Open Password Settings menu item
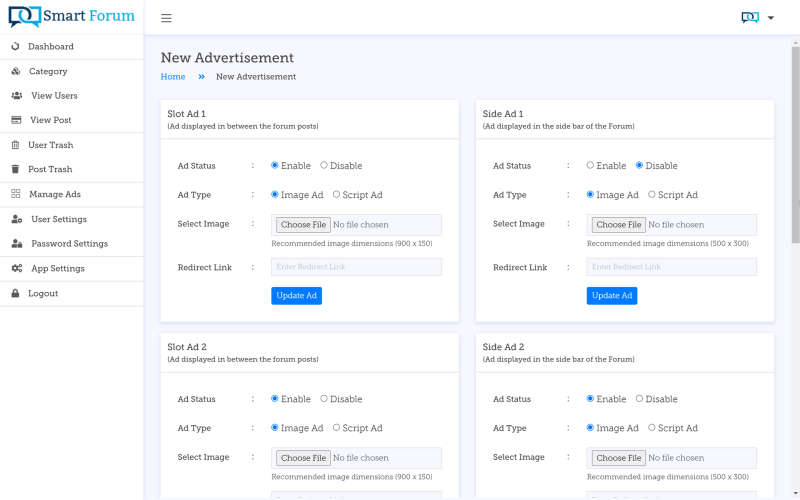The width and height of the screenshot is (800, 500). point(71,244)
